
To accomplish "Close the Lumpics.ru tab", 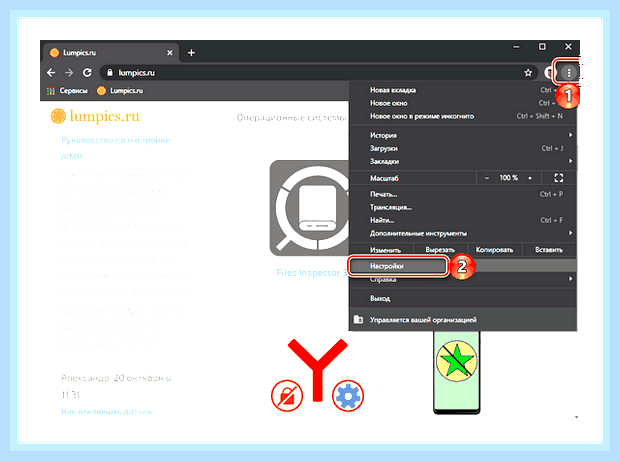I will coord(170,53).
